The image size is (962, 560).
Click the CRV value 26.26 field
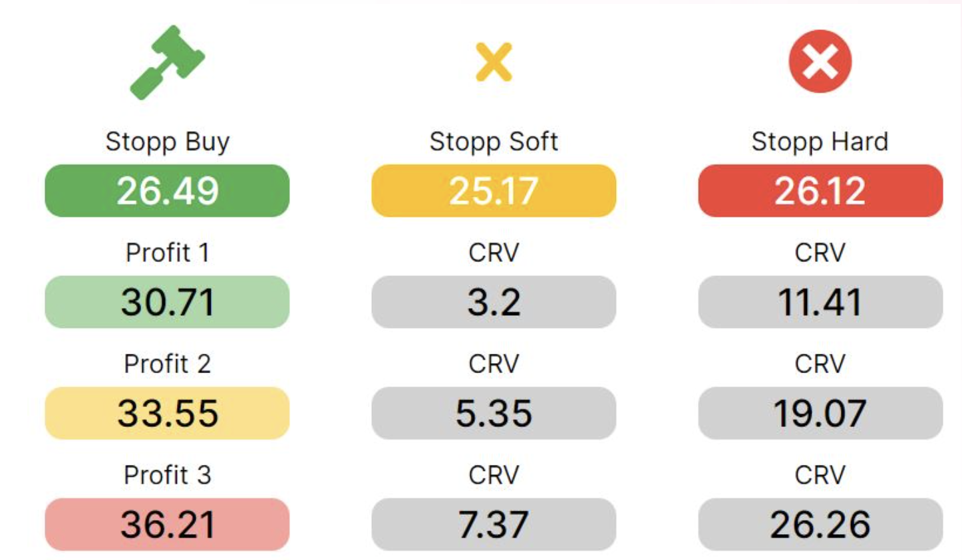coord(820,524)
